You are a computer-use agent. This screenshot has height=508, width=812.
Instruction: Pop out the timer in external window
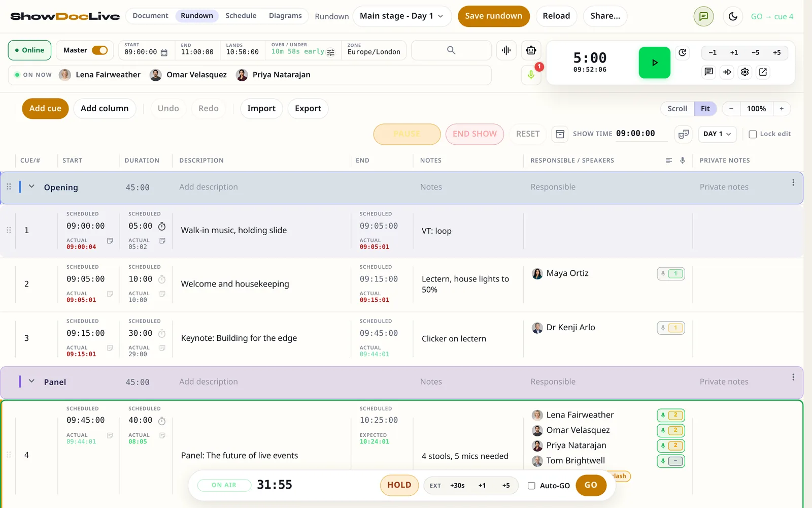pyautogui.click(x=763, y=72)
